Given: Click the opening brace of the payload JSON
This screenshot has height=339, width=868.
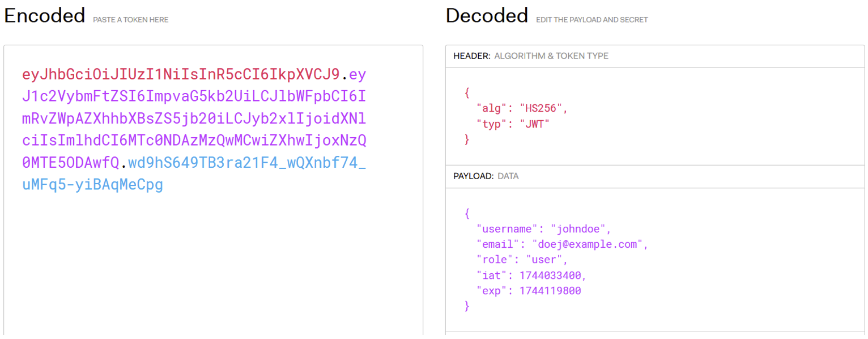Looking at the screenshot, I should click(466, 213).
